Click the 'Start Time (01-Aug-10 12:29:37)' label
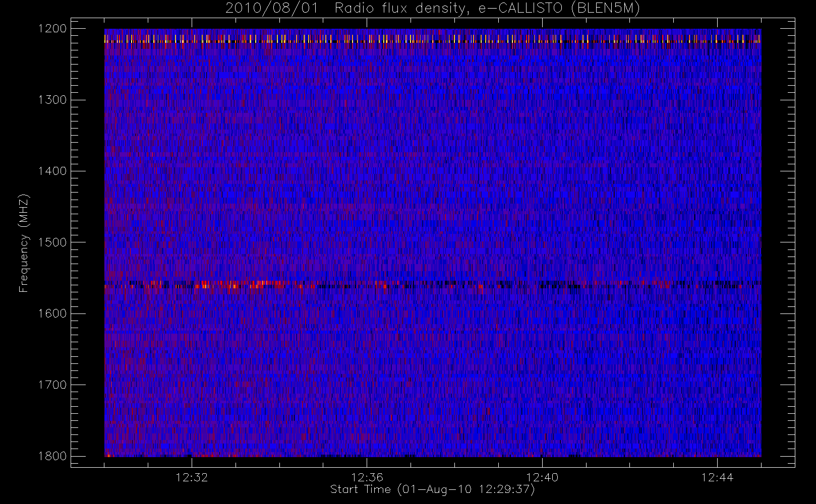816x504 pixels. coord(432,489)
